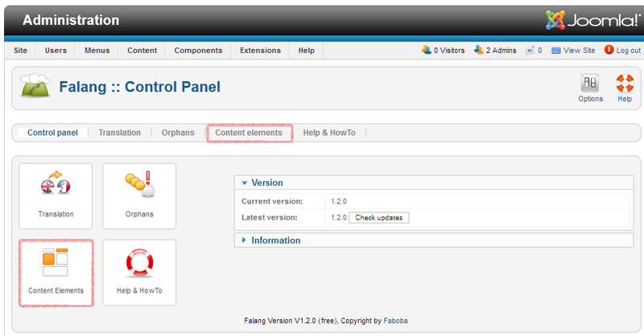Viewport: 644px width, 336px height.
Task: Open the Translation flags icon tile
Action: pyautogui.click(x=56, y=196)
